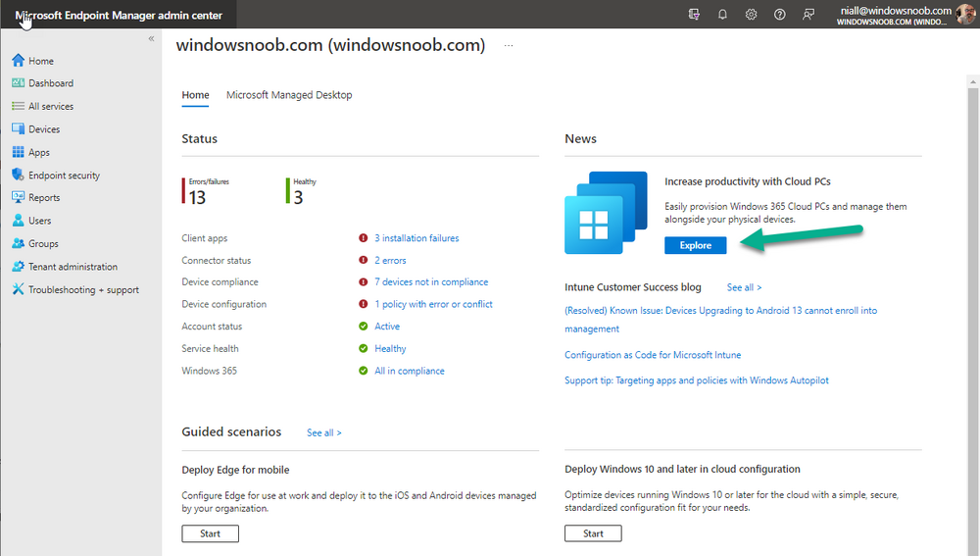Screen dimensions: 980x556
Task: Switch to Microsoft Managed Desktop tab
Action: pos(289,95)
